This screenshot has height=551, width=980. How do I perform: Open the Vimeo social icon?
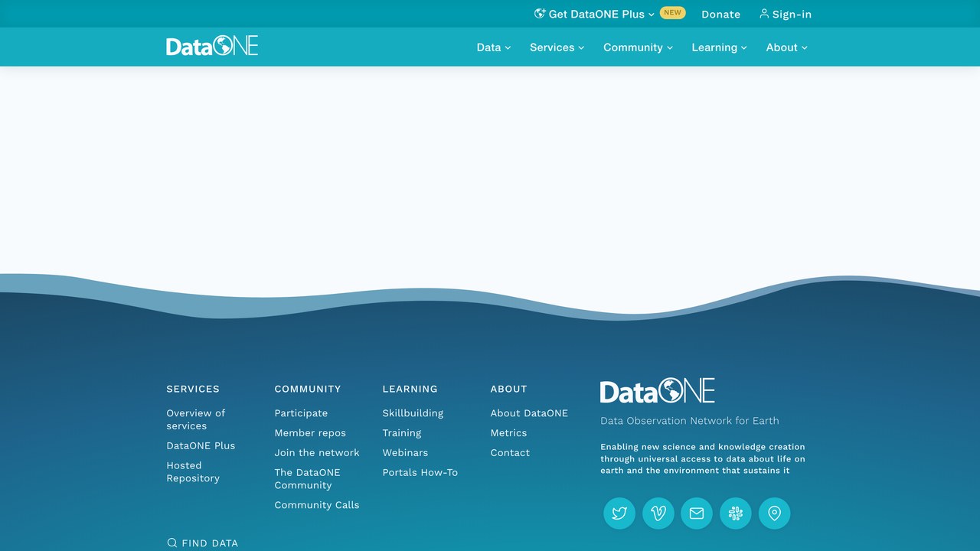pos(658,513)
